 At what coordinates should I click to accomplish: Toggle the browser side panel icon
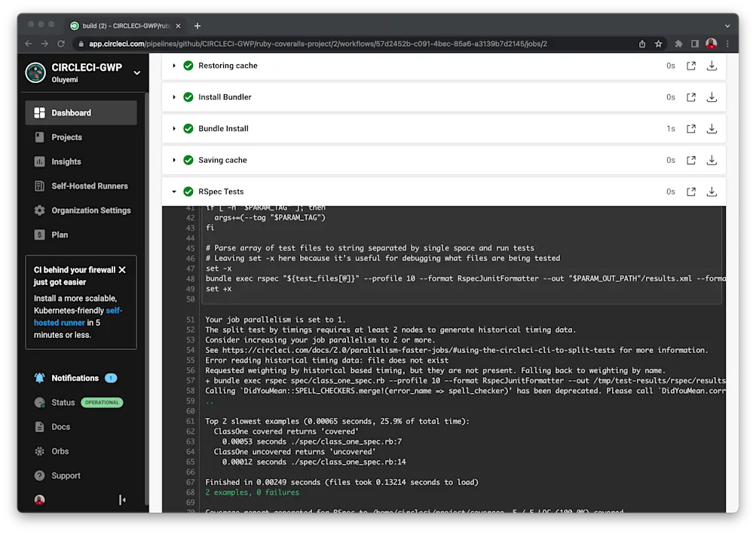click(x=695, y=44)
